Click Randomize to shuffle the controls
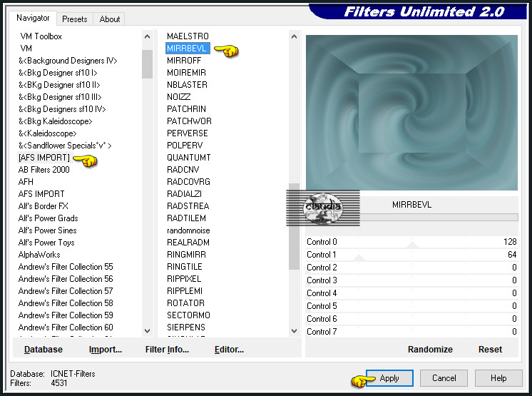532x396 pixels. point(430,350)
